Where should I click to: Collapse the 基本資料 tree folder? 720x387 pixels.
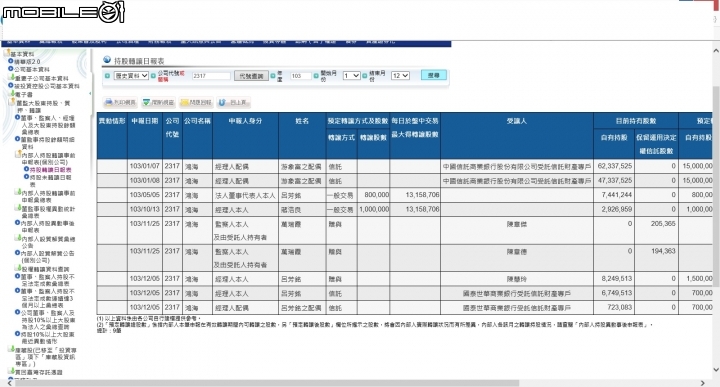pos(6,53)
